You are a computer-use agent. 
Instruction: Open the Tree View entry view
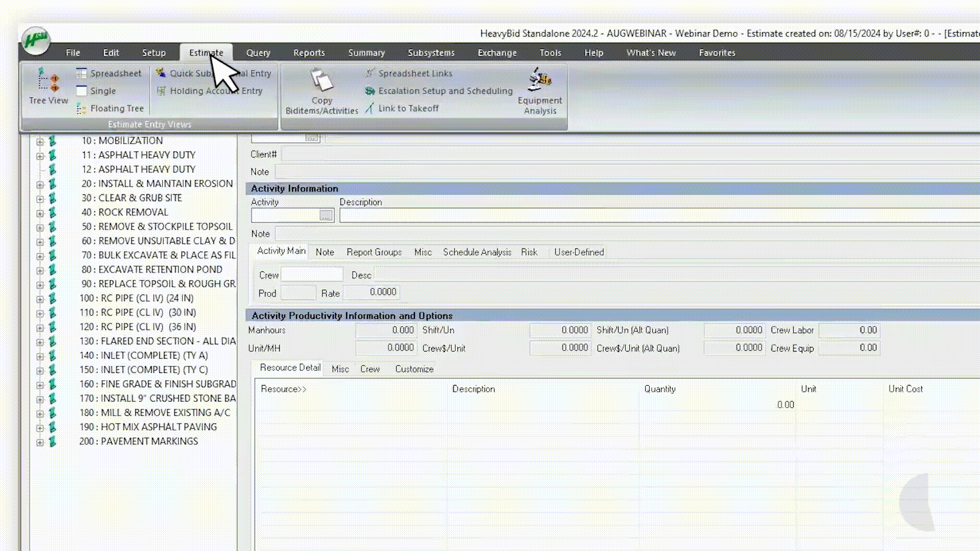[x=48, y=87]
